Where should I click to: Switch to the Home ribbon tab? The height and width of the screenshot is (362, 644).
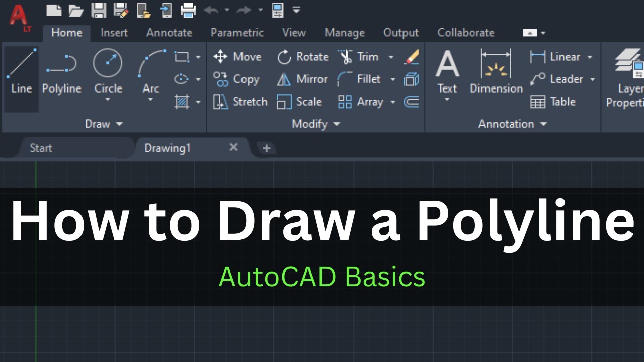tap(67, 33)
